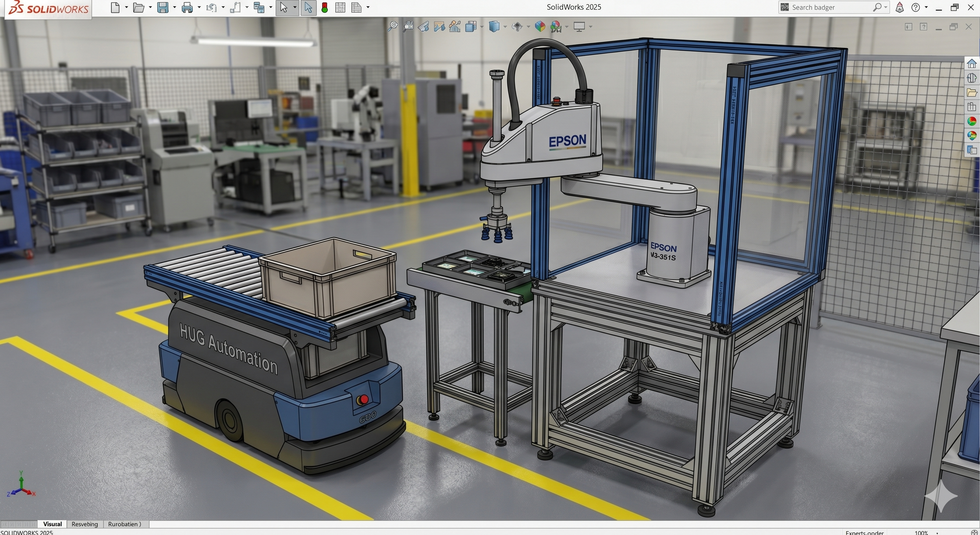Close the document viewport window

[969, 27]
